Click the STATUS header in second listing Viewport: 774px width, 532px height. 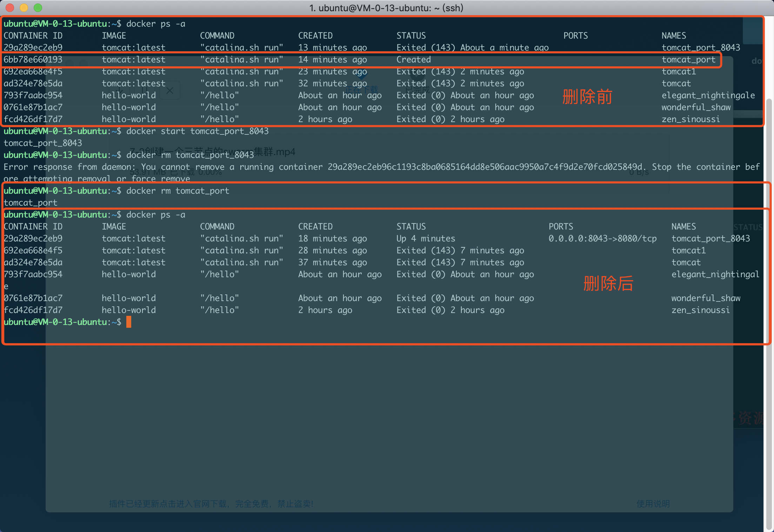pyautogui.click(x=411, y=226)
